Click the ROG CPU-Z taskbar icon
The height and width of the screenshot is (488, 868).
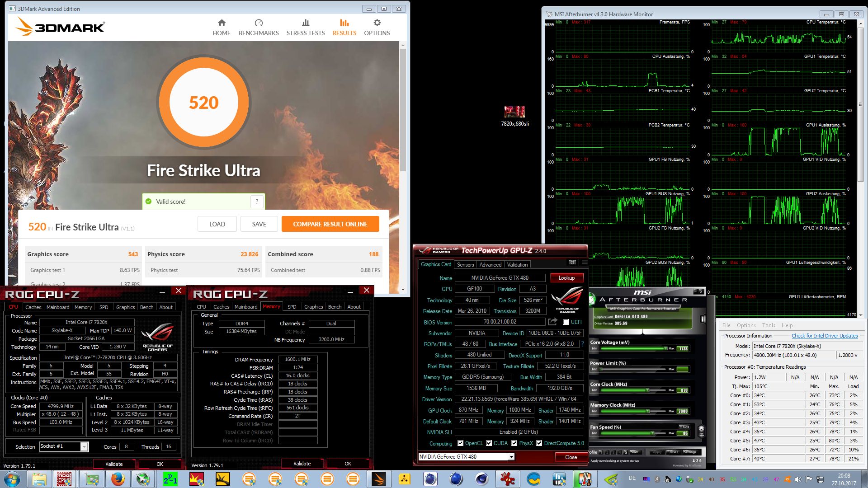(x=64, y=479)
